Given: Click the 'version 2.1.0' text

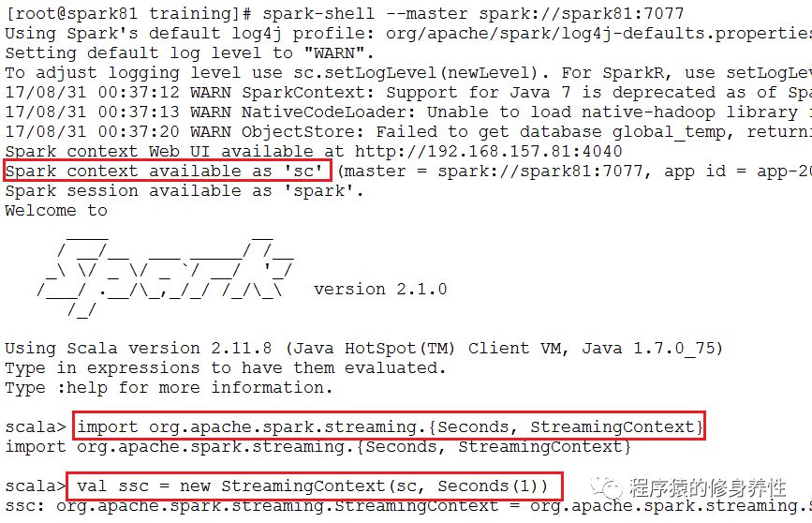Looking at the screenshot, I should click(380, 289).
